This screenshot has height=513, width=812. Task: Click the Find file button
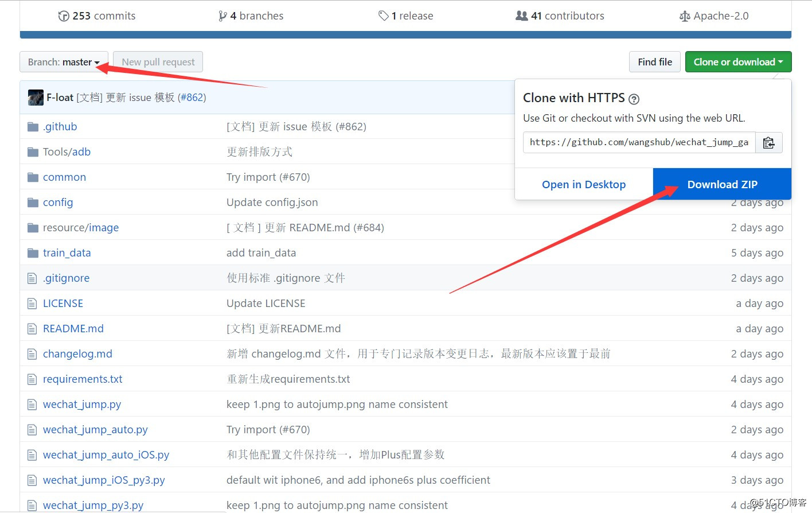click(655, 62)
